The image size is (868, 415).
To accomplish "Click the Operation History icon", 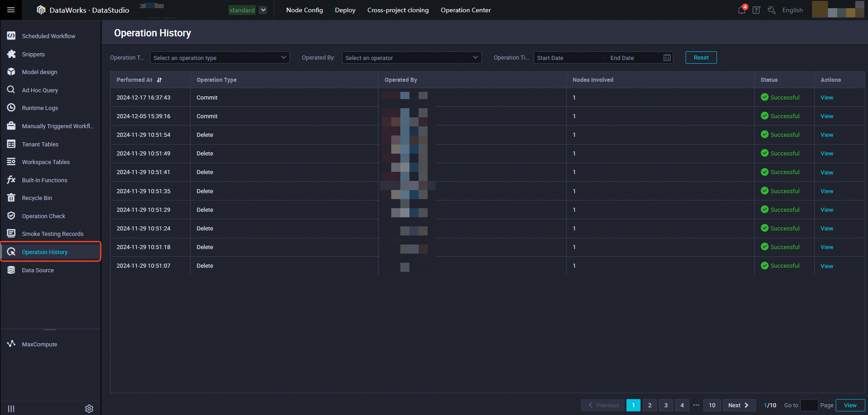I will (x=11, y=252).
